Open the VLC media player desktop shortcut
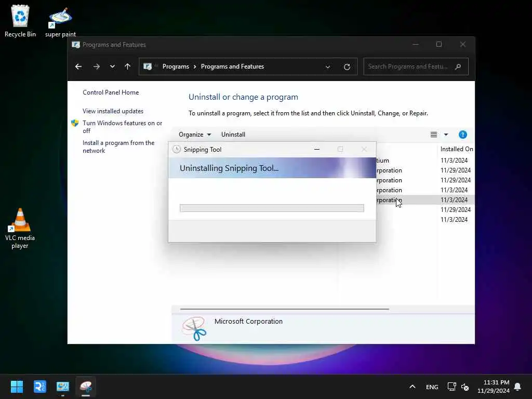The image size is (532, 399). (x=20, y=228)
